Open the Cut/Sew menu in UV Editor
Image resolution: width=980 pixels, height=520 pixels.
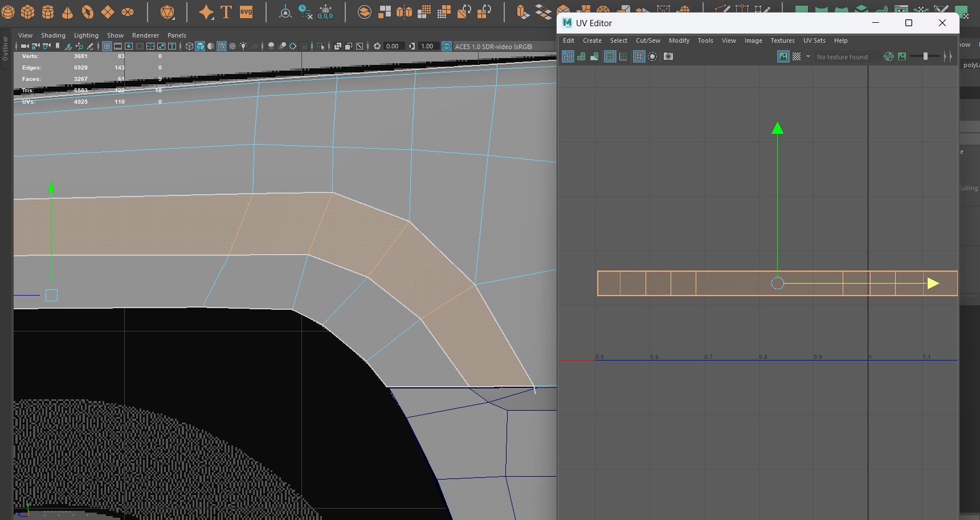pyautogui.click(x=648, y=40)
